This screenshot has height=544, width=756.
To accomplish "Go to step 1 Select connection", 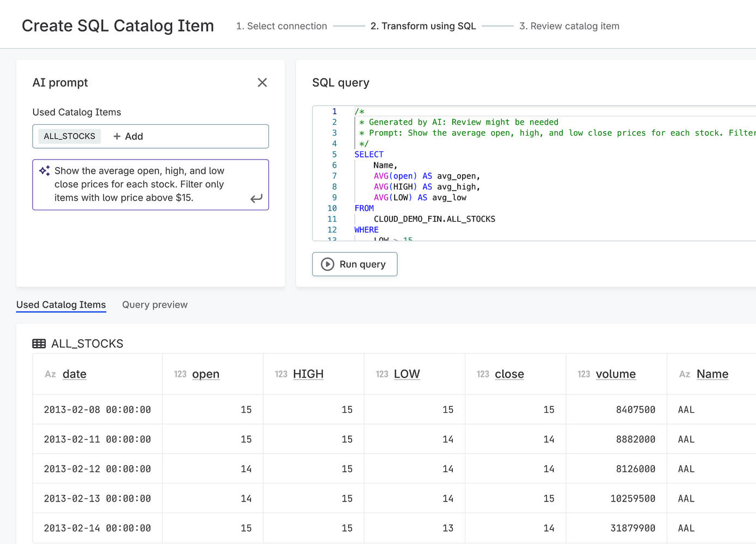I will tap(281, 26).
